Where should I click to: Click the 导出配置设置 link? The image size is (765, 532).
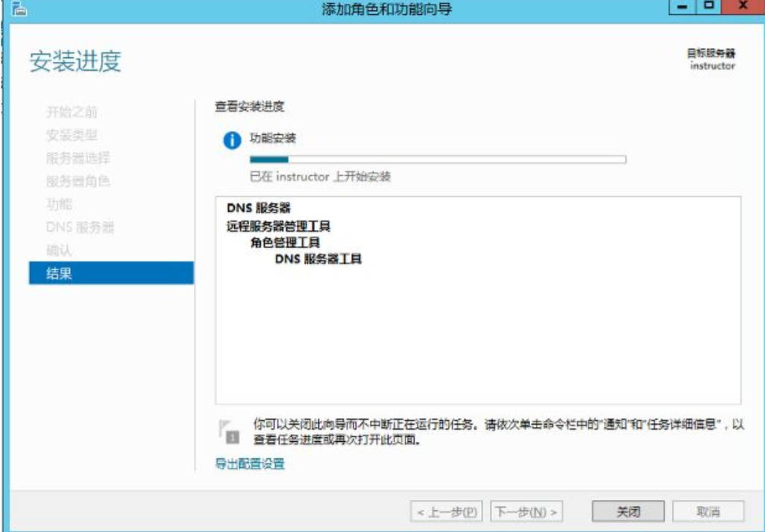pos(250,463)
